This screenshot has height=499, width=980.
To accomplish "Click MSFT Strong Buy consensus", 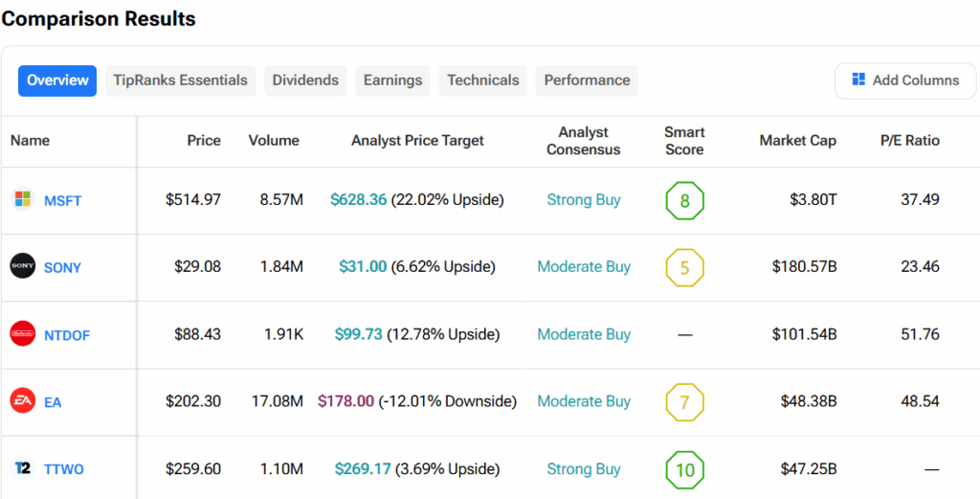I will click(584, 200).
